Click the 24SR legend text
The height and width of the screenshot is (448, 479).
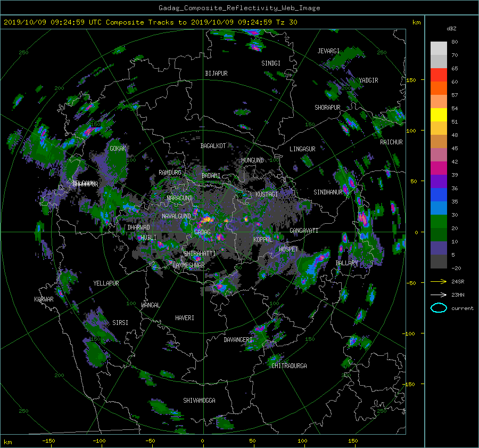(x=458, y=282)
